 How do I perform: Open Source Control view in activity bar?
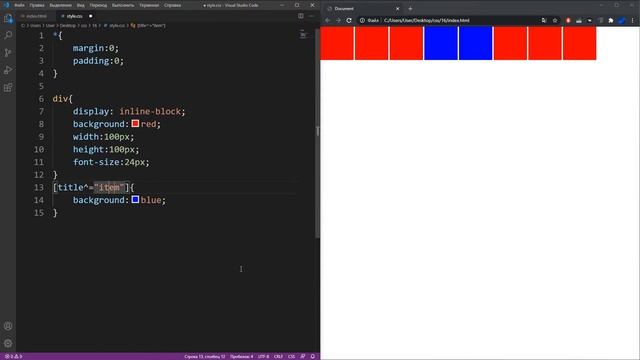[8, 53]
